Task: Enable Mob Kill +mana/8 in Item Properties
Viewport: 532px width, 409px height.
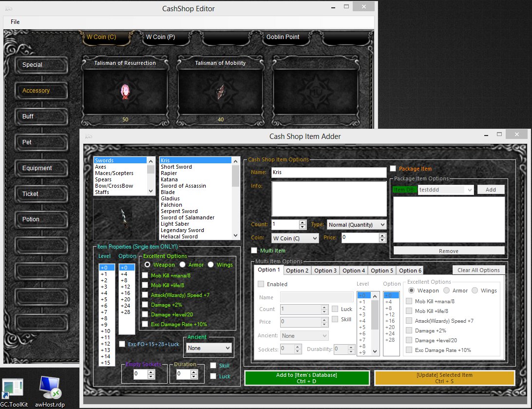Action: (x=145, y=275)
